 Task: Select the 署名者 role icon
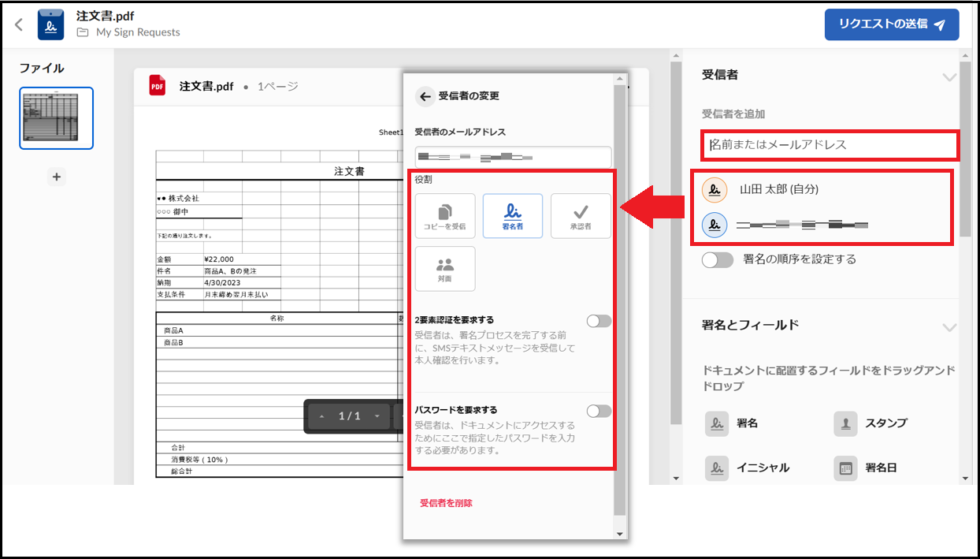click(513, 215)
